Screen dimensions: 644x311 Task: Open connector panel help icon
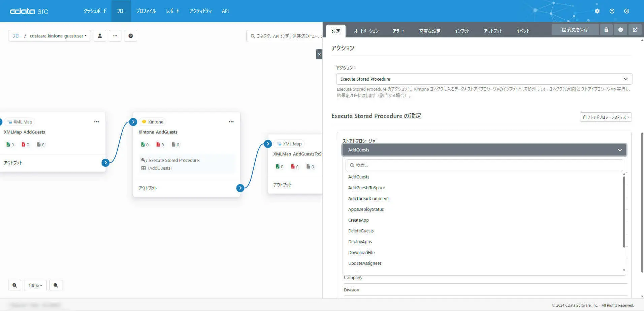[x=620, y=30]
